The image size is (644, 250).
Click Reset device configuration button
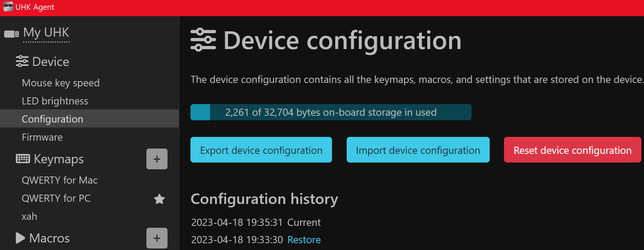click(x=572, y=150)
